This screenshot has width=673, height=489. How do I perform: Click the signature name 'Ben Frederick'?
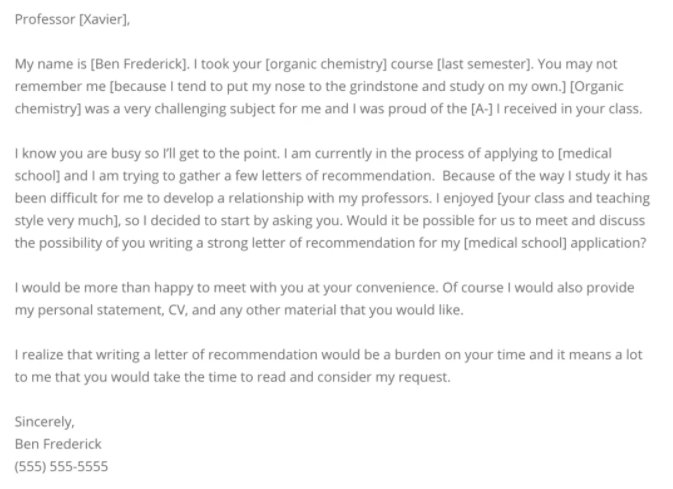[x=58, y=444]
